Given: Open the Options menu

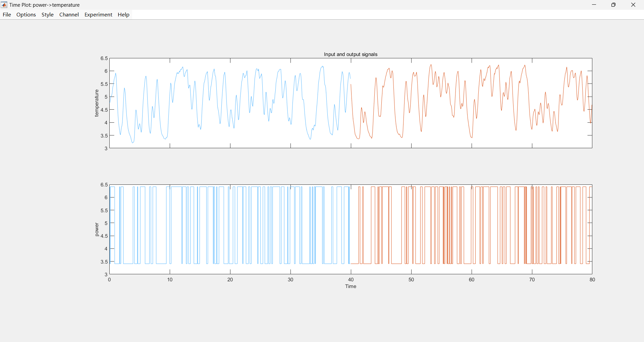Looking at the screenshot, I should 26,15.
